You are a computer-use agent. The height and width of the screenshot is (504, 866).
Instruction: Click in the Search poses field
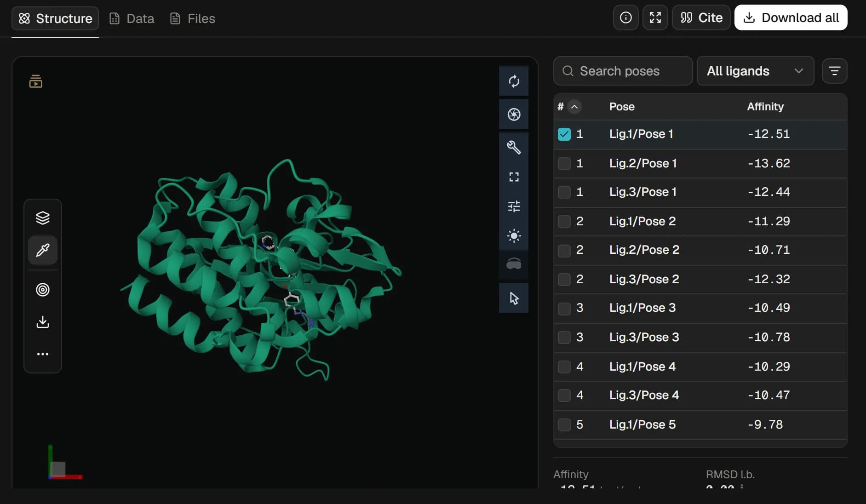pos(623,71)
